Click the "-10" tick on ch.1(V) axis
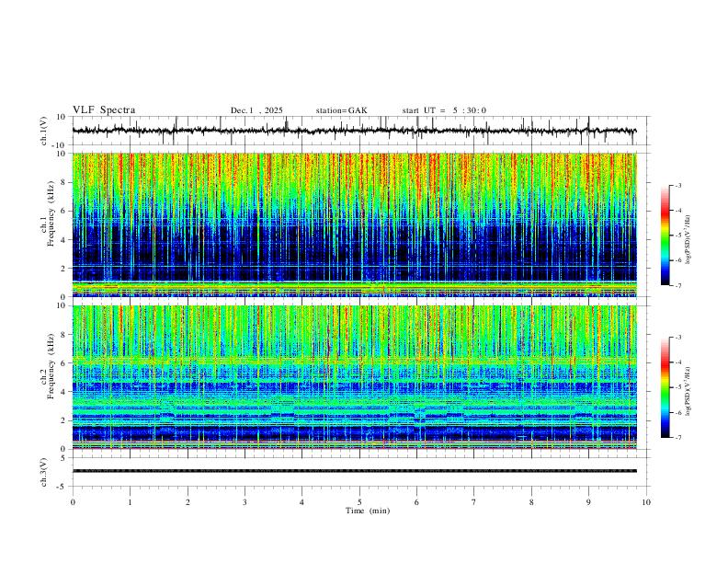The width and height of the screenshot is (728, 563). (60, 145)
